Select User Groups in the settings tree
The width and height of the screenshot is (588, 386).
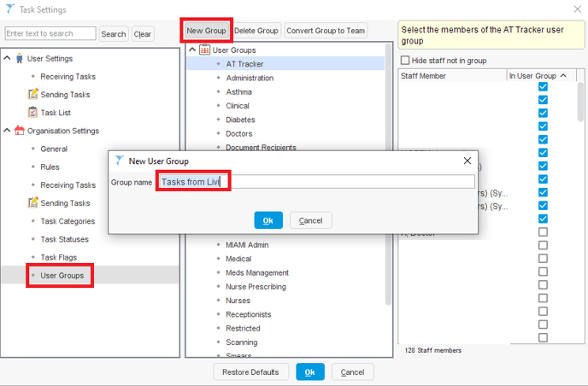60,275
